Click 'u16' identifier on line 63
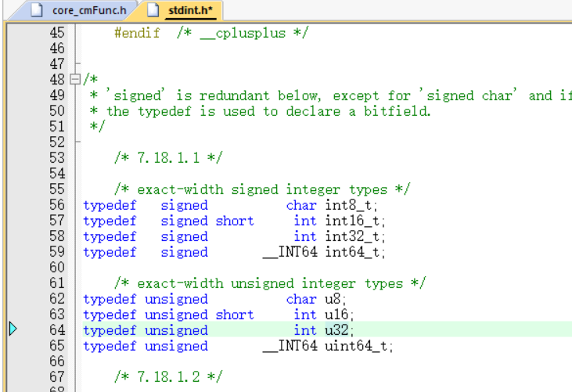The image size is (572, 392). pyautogui.click(x=336, y=315)
